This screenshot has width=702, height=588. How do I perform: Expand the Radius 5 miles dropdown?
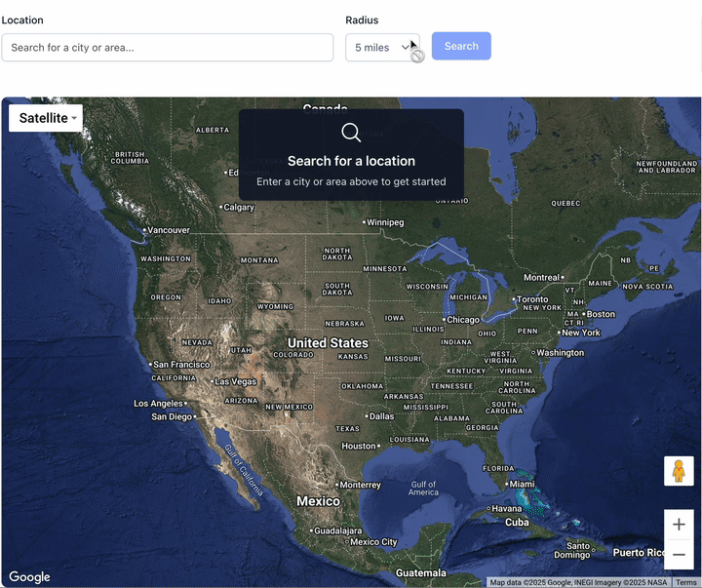pos(382,48)
